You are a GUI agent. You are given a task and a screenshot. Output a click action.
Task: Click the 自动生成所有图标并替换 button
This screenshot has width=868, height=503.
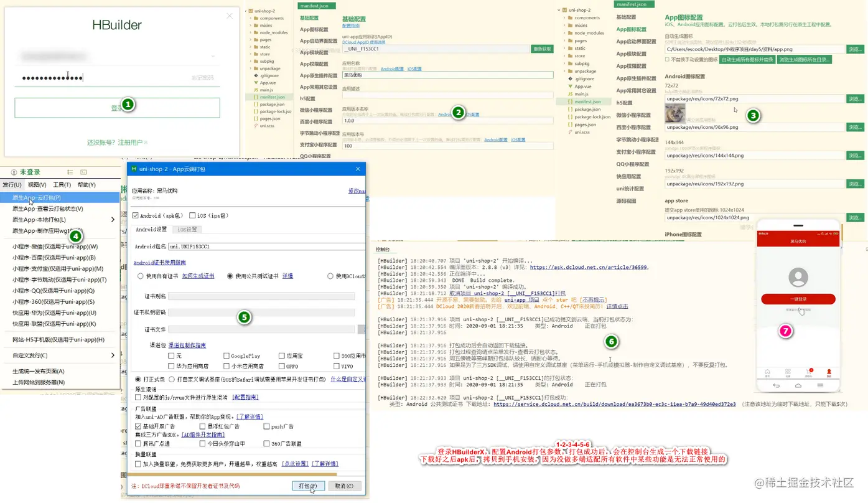coord(748,60)
